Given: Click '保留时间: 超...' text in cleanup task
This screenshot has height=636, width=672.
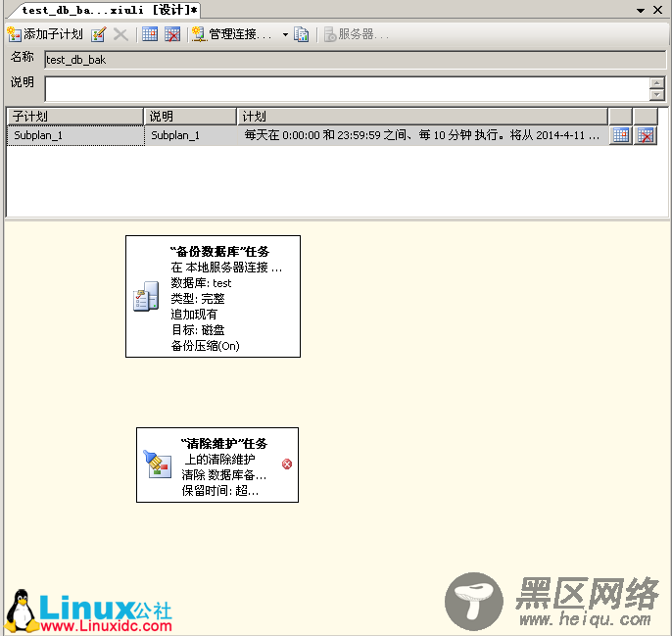Looking at the screenshot, I should pos(220,491).
